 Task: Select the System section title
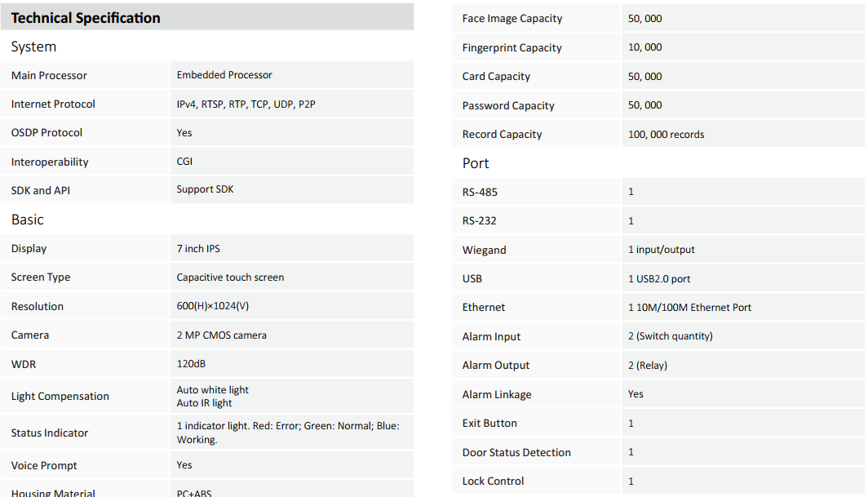click(33, 47)
